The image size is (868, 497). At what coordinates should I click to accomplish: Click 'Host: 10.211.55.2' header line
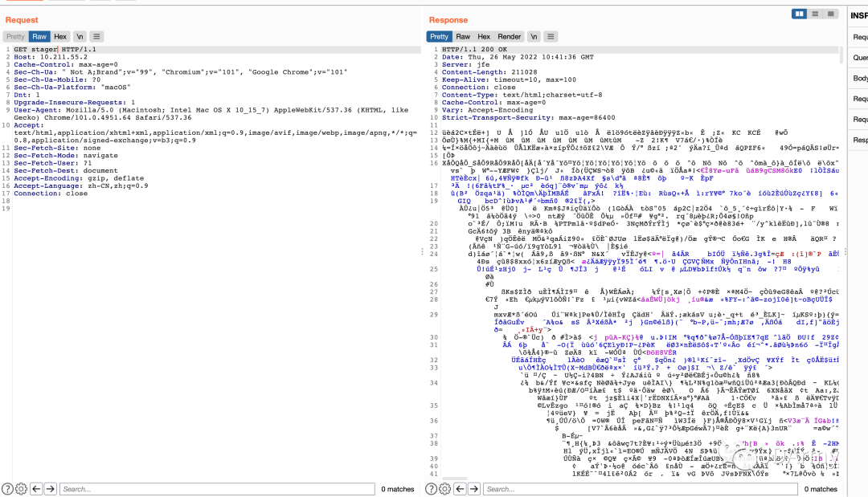[51, 57]
